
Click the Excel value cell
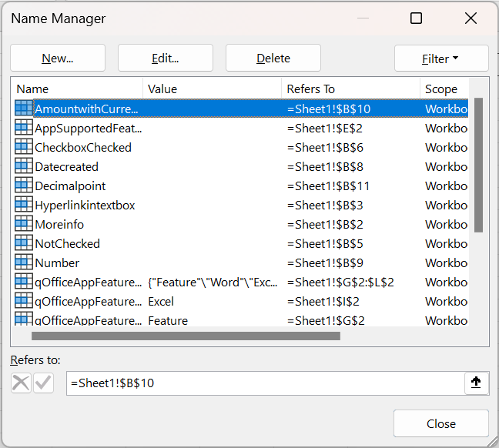pyautogui.click(x=161, y=301)
